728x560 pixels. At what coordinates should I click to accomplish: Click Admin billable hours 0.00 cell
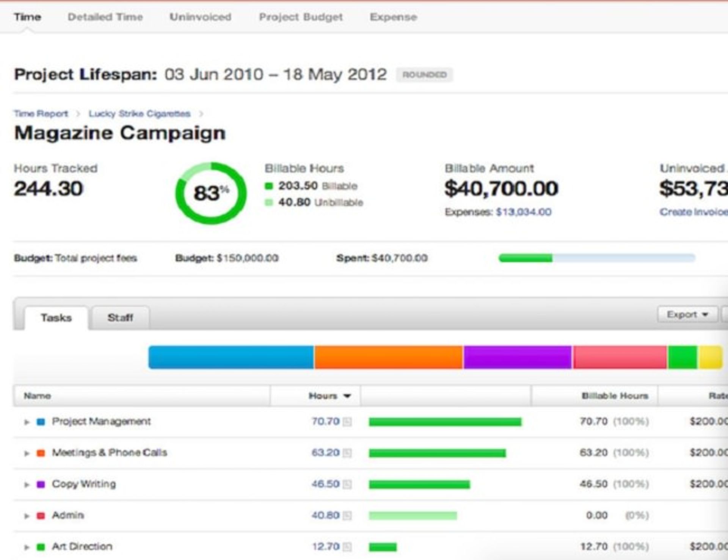coord(597,516)
